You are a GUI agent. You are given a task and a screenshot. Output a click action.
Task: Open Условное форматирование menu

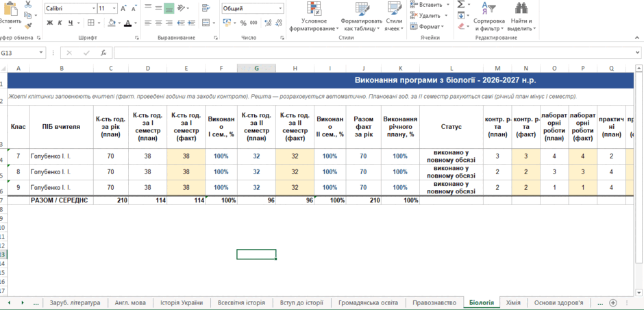click(x=314, y=17)
